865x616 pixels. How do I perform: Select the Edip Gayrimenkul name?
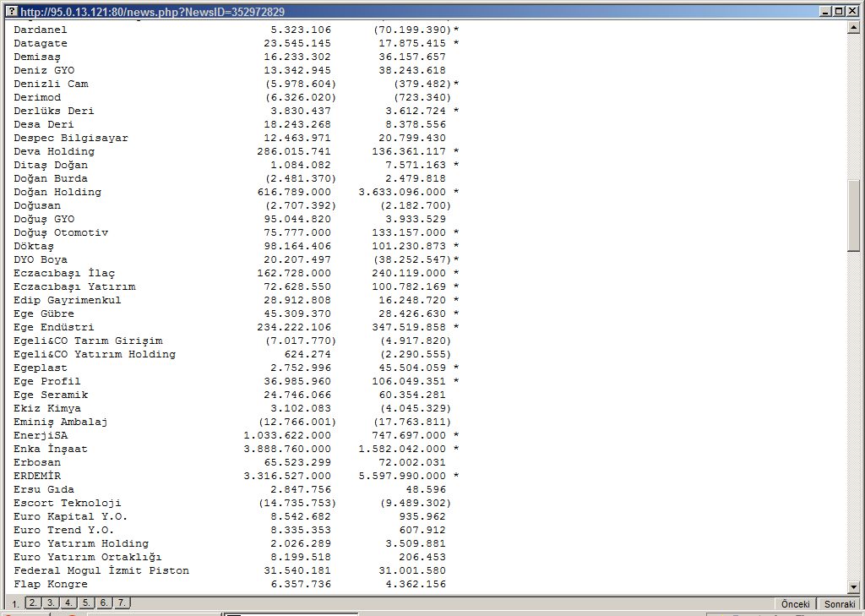(68, 300)
